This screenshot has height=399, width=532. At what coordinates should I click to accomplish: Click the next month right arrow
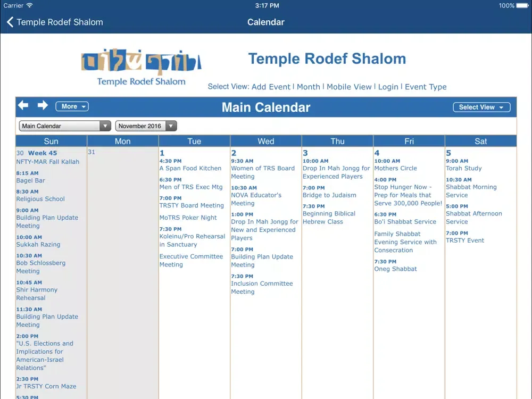click(x=43, y=105)
